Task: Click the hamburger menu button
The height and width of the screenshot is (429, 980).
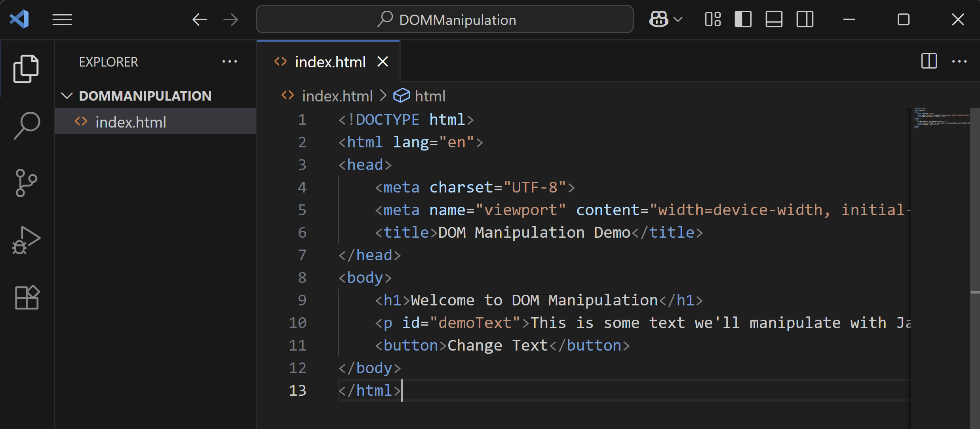Action: [62, 19]
